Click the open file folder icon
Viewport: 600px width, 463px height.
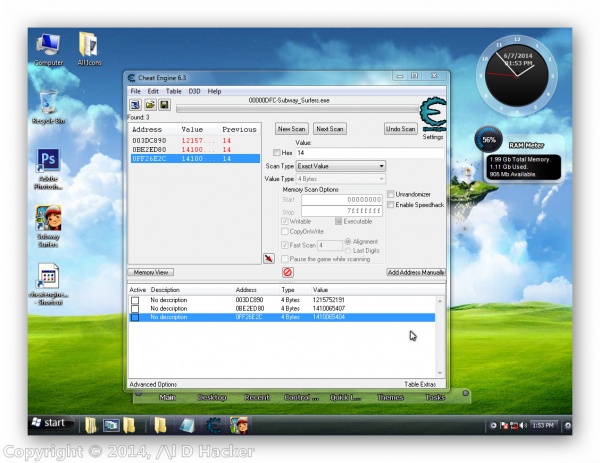coord(150,104)
